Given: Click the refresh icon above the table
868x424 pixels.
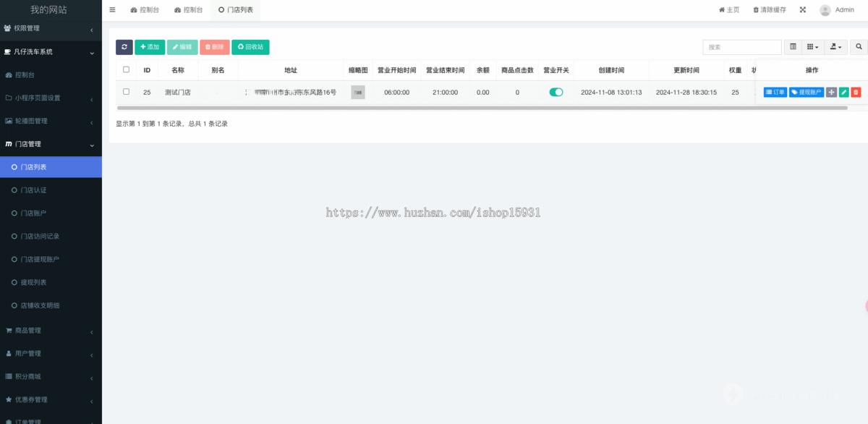Looking at the screenshot, I should point(124,46).
